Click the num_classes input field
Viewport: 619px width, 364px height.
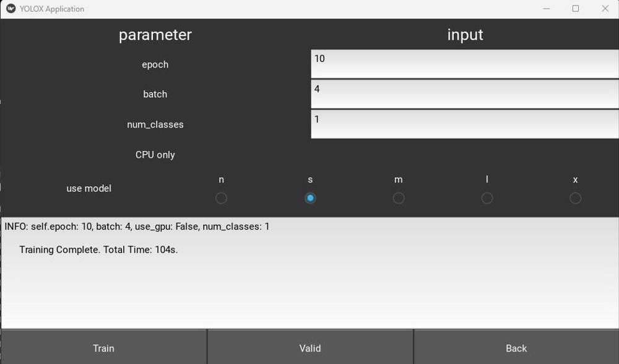465,124
